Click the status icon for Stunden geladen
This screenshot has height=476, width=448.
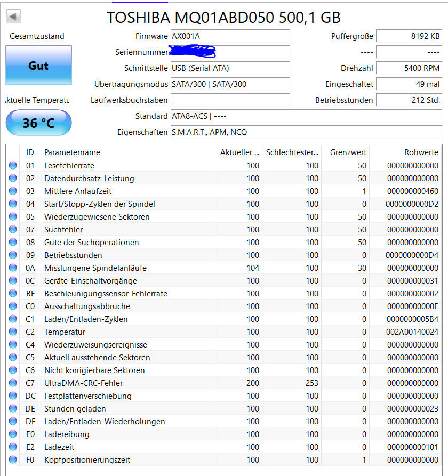pyautogui.click(x=13, y=408)
